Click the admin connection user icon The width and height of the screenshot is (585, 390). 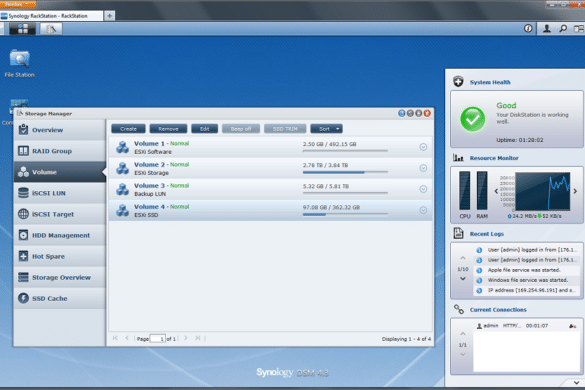[479, 326]
